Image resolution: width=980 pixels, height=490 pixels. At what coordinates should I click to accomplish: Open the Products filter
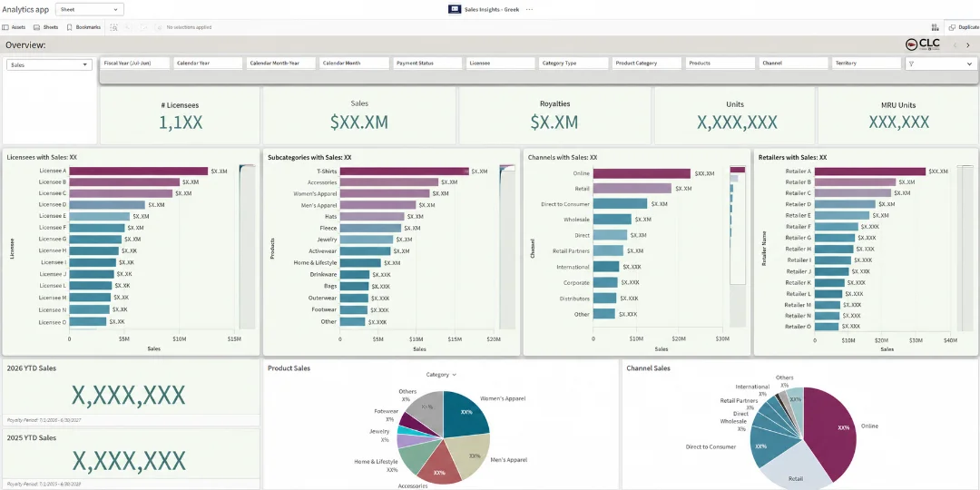[720, 64]
